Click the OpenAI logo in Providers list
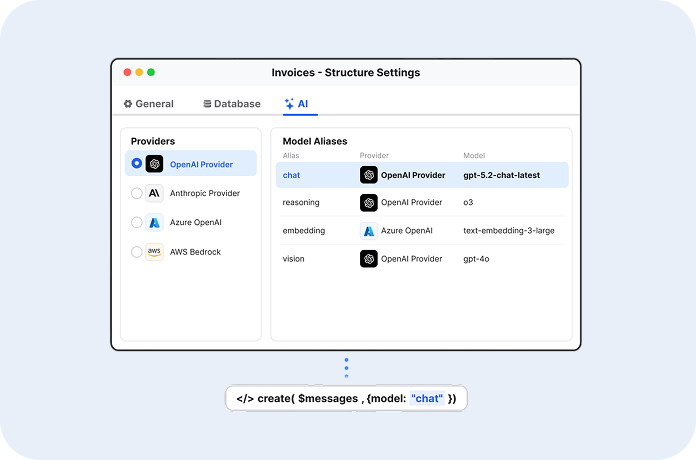This screenshot has width=696, height=460. [154, 164]
